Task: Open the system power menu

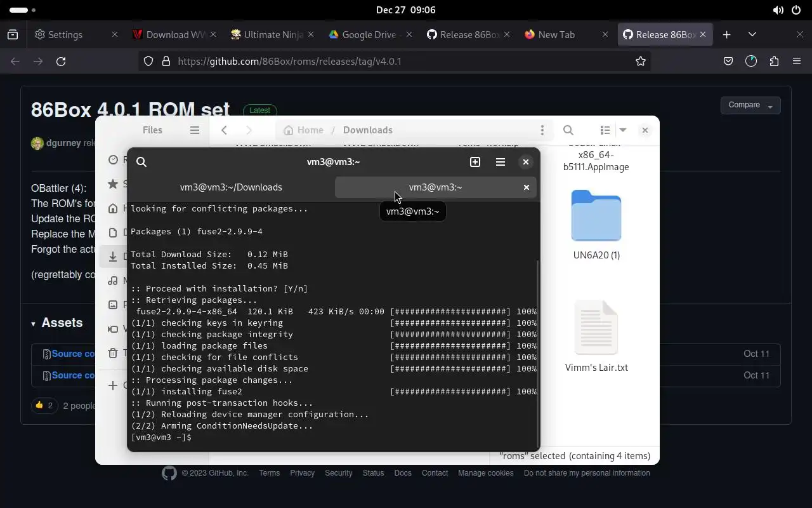Action: click(x=797, y=10)
